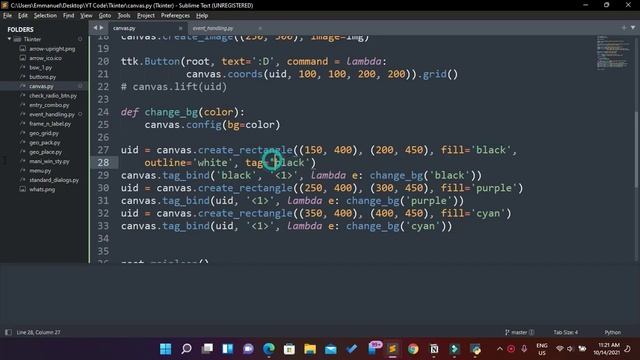The width and height of the screenshot is (640, 360).
Task: Open the Edit menu
Action: 22,16
